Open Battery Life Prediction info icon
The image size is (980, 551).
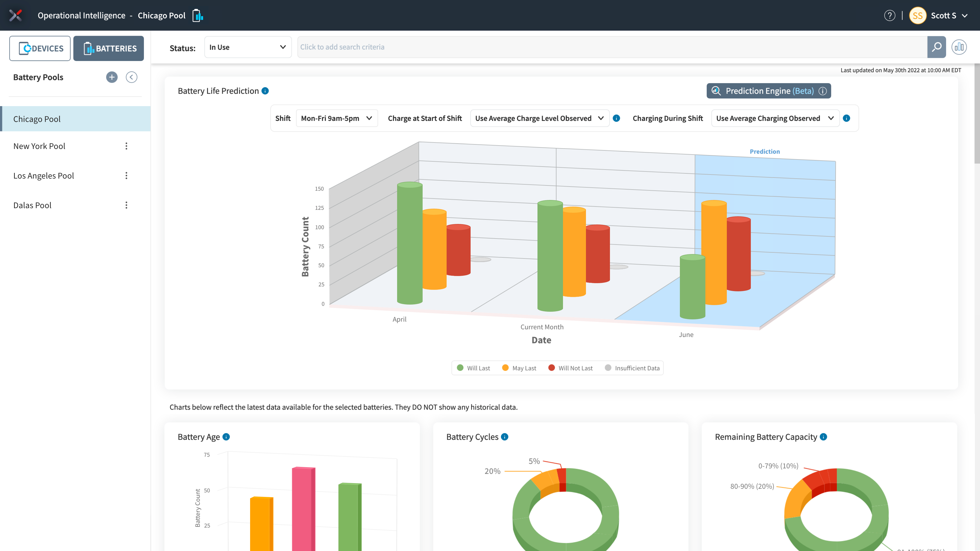[x=265, y=91]
